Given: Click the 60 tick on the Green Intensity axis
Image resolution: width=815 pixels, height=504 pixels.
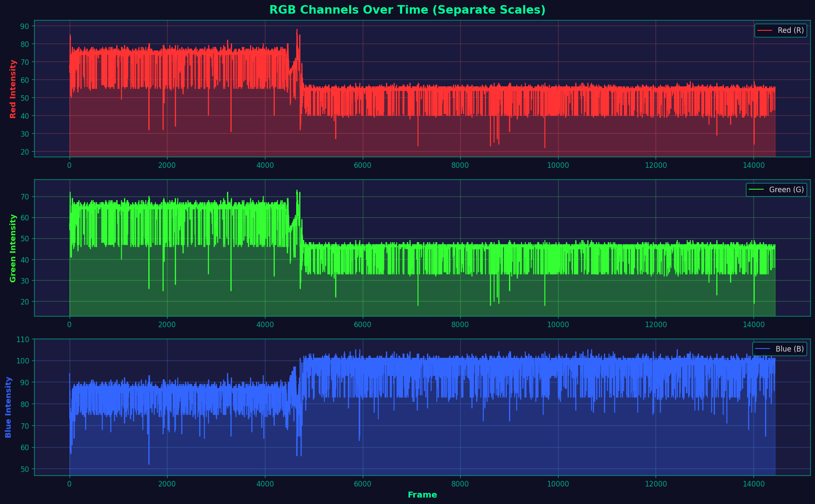Looking at the screenshot, I should click(25, 218).
